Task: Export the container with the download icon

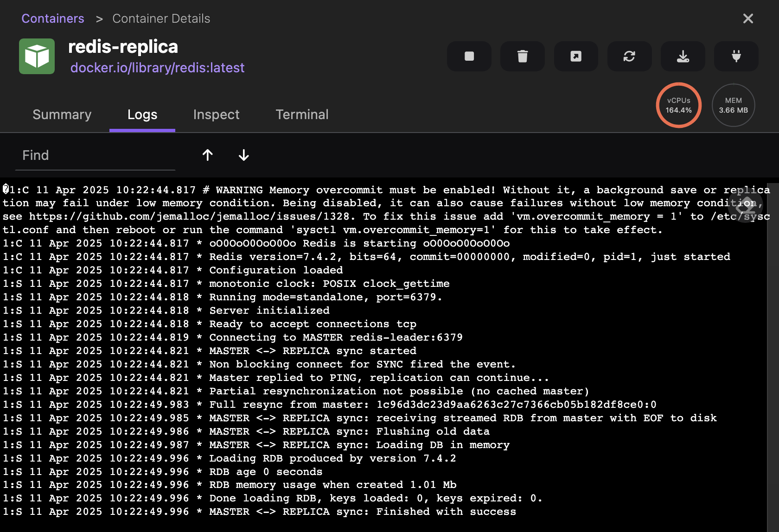Action: point(683,56)
